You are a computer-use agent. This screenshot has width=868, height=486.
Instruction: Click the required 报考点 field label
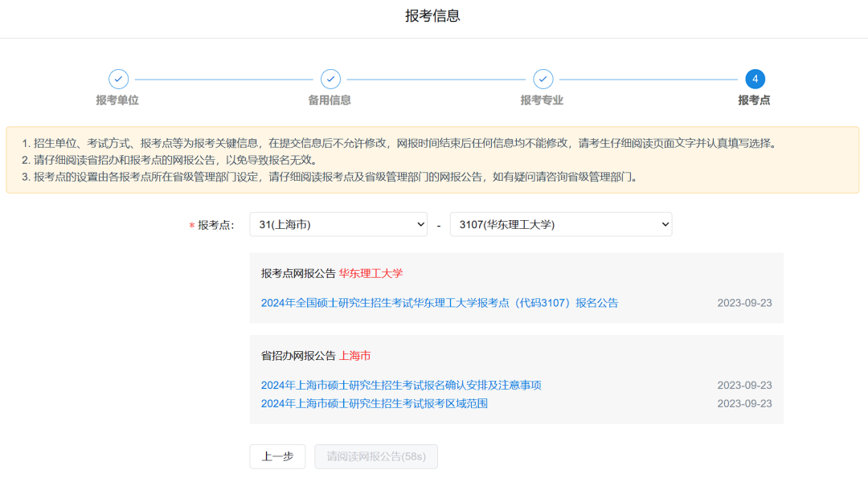click(x=215, y=225)
